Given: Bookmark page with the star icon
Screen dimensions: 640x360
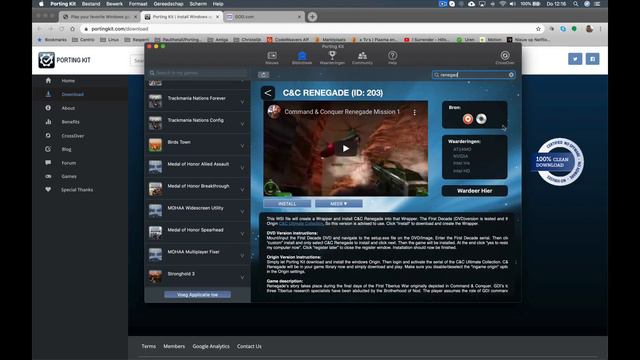Looking at the screenshot, I should pyautogui.click(x=538, y=29).
